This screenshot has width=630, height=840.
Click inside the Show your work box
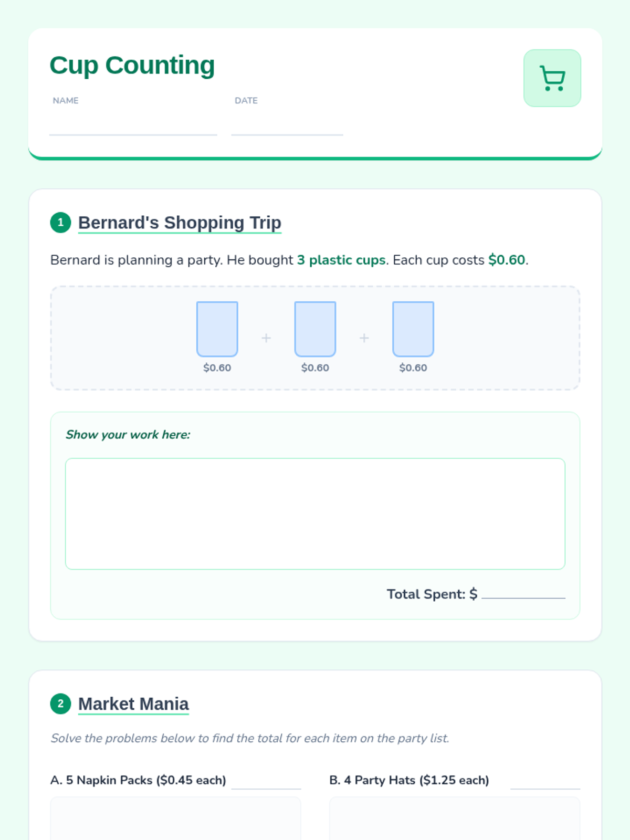pos(315,513)
